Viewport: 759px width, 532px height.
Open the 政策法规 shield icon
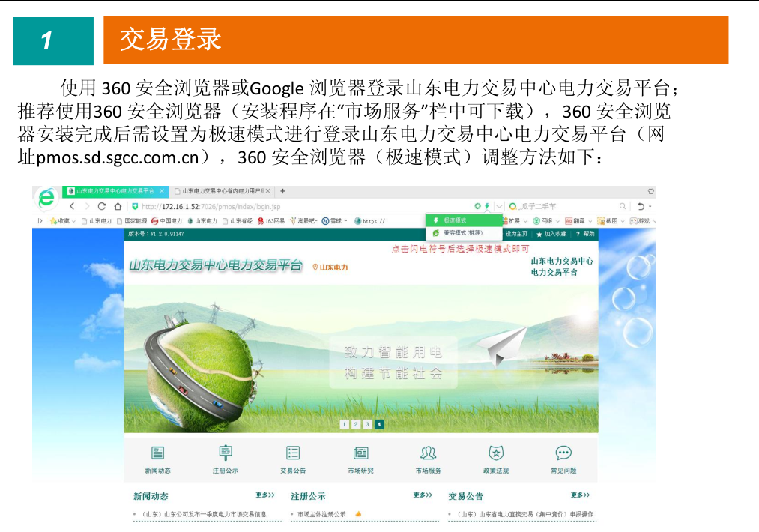pos(495,453)
